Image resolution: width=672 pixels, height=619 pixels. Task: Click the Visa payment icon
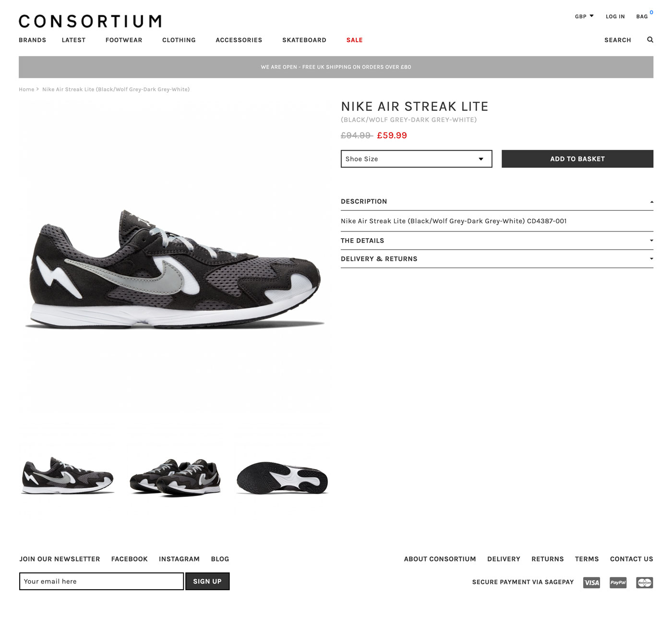pos(591,583)
